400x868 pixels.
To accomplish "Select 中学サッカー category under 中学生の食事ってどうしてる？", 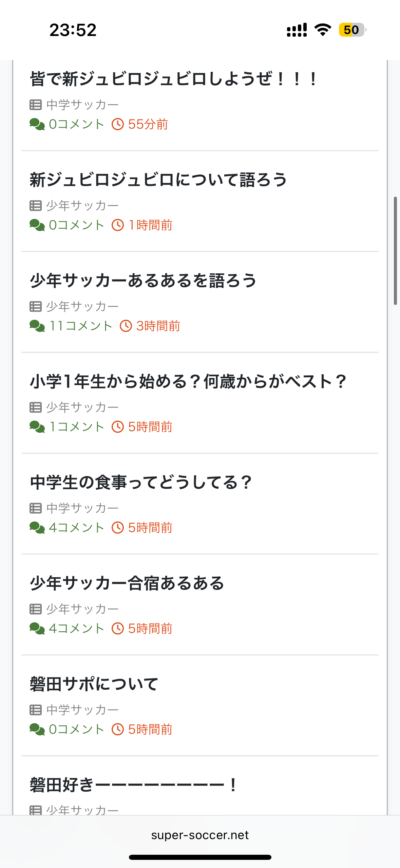I will click(x=82, y=508).
